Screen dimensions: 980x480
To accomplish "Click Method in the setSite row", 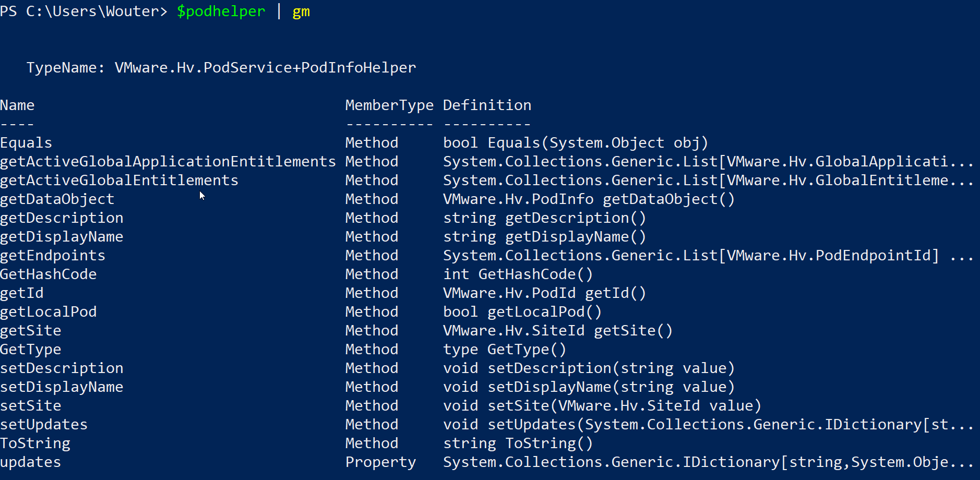I will [x=372, y=406].
